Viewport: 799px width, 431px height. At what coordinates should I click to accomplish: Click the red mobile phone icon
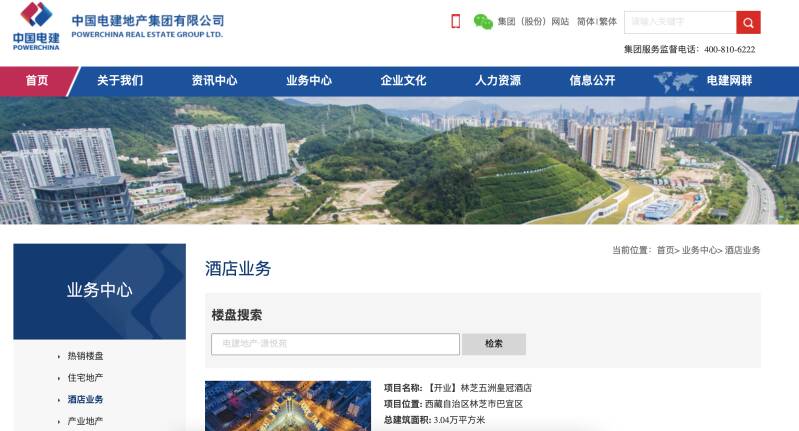coord(456,21)
